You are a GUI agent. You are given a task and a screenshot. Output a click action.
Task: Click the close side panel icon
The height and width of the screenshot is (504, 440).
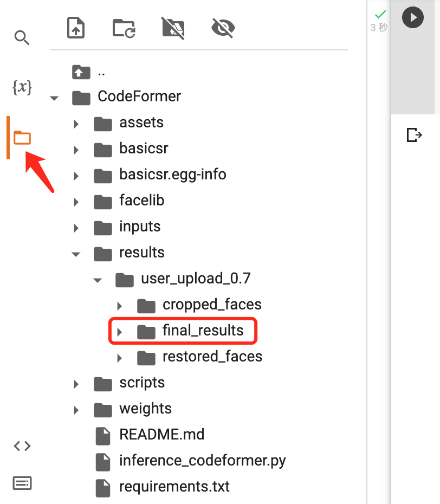(x=413, y=135)
